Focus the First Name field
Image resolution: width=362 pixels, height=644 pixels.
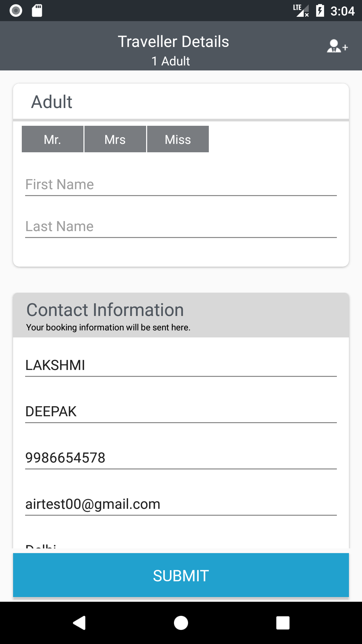point(181,185)
